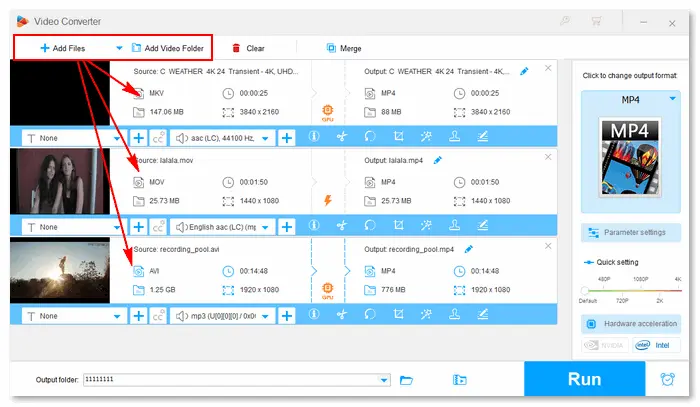The height and width of the screenshot is (407, 700).
Task: Open subtitle None dropdown on recording_pool.avi row
Action: coord(74,316)
